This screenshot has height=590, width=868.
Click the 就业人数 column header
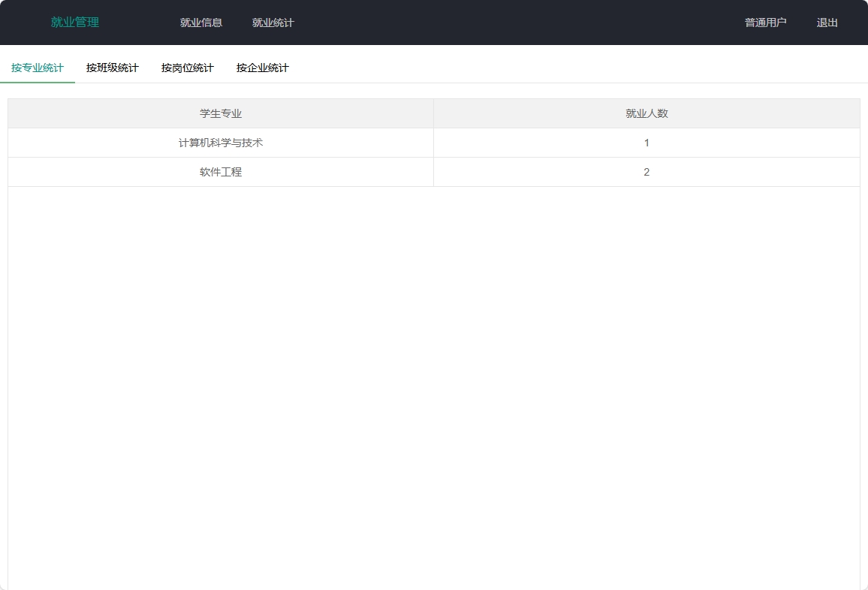click(x=646, y=113)
